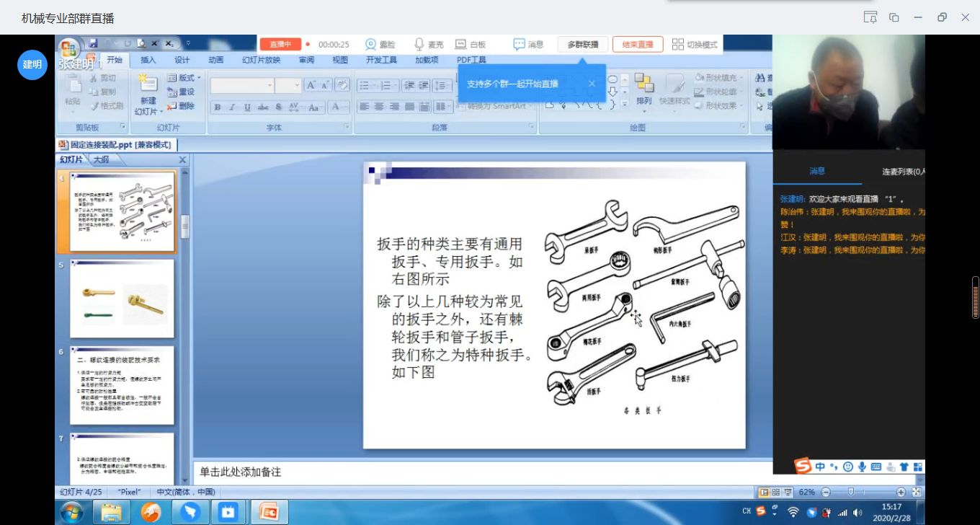End the broadcast with 结束直播

(637, 45)
